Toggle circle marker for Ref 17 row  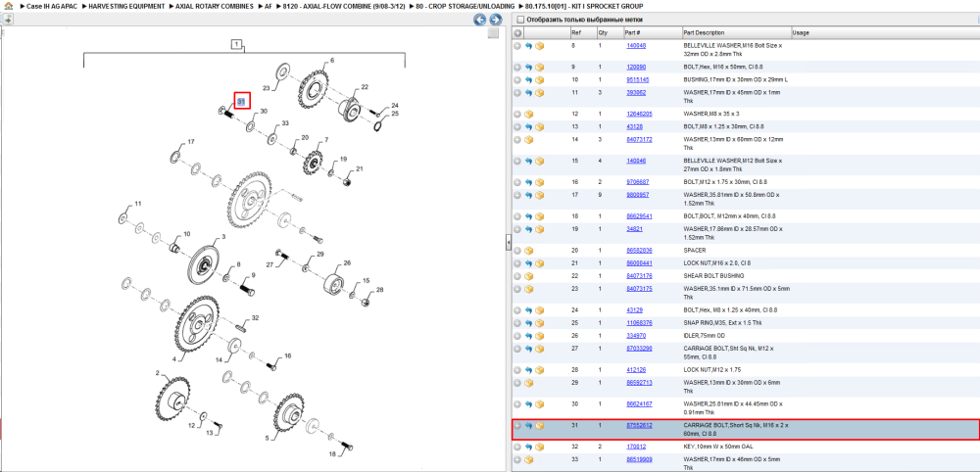(517, 196)
